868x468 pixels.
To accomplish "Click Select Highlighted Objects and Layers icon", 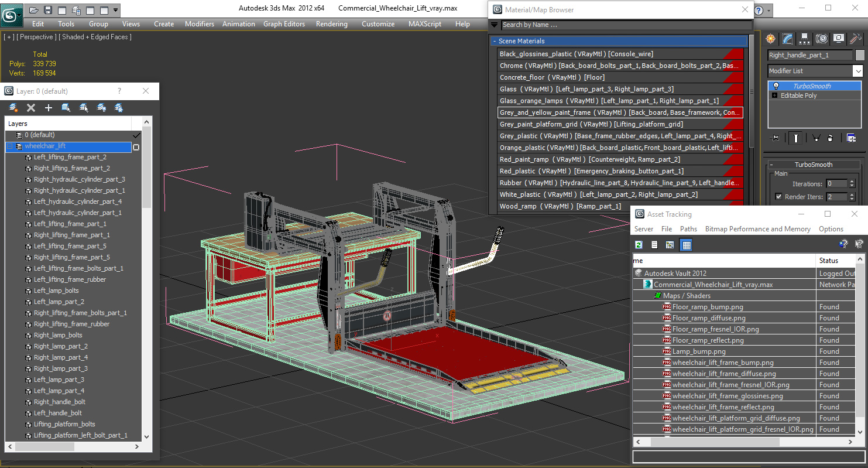I will pyautogui.click(x=66, y=108).
